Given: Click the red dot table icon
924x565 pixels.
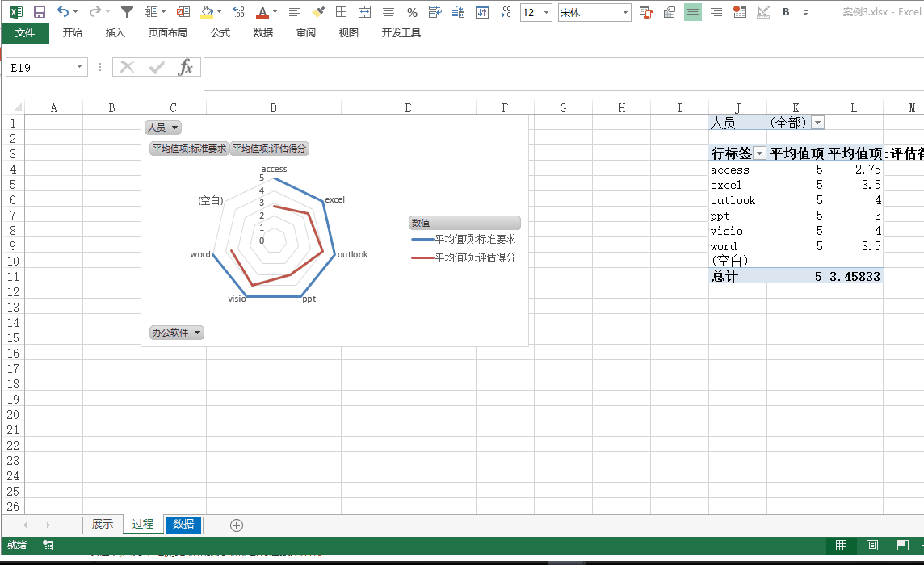Looking at the screenshot, I should point(740,12).
